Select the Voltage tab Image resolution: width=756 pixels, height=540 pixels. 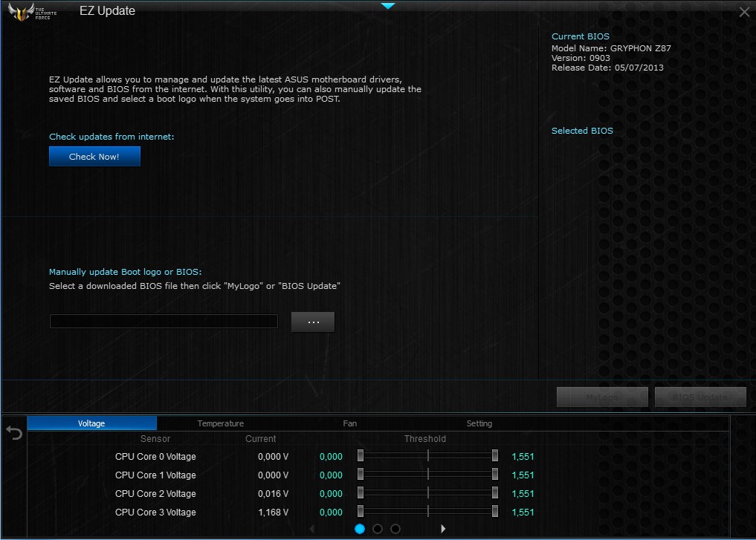[x=91, y=423]
